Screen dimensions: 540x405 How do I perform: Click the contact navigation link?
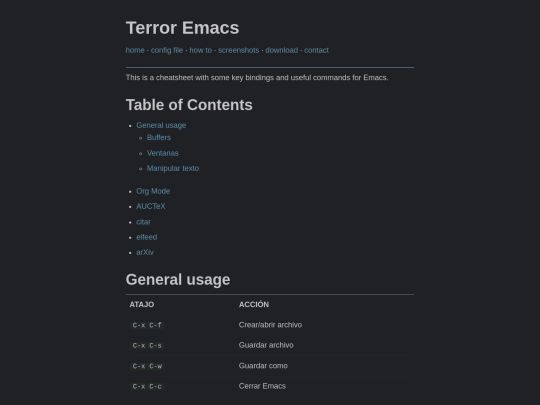[x=316, y=50]
